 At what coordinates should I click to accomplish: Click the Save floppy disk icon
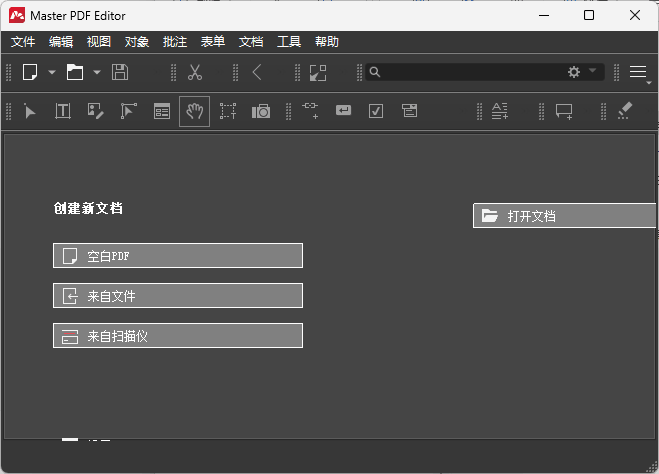120,72
